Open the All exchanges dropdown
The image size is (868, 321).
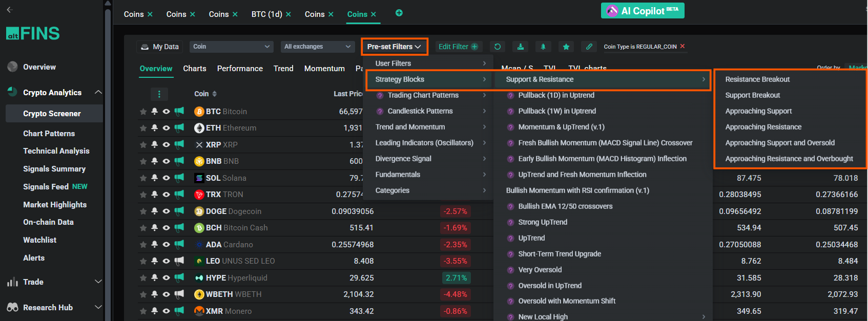coord(317,47)
